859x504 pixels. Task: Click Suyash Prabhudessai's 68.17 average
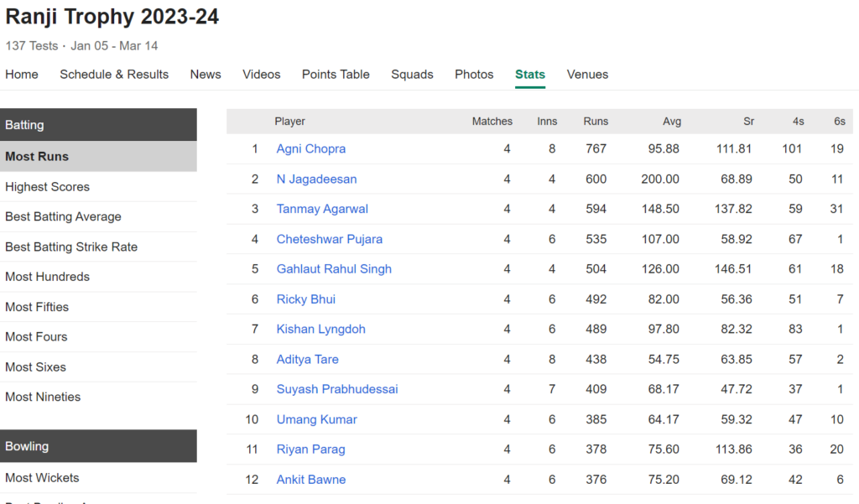pyautogui.click(x=664, y=389)
